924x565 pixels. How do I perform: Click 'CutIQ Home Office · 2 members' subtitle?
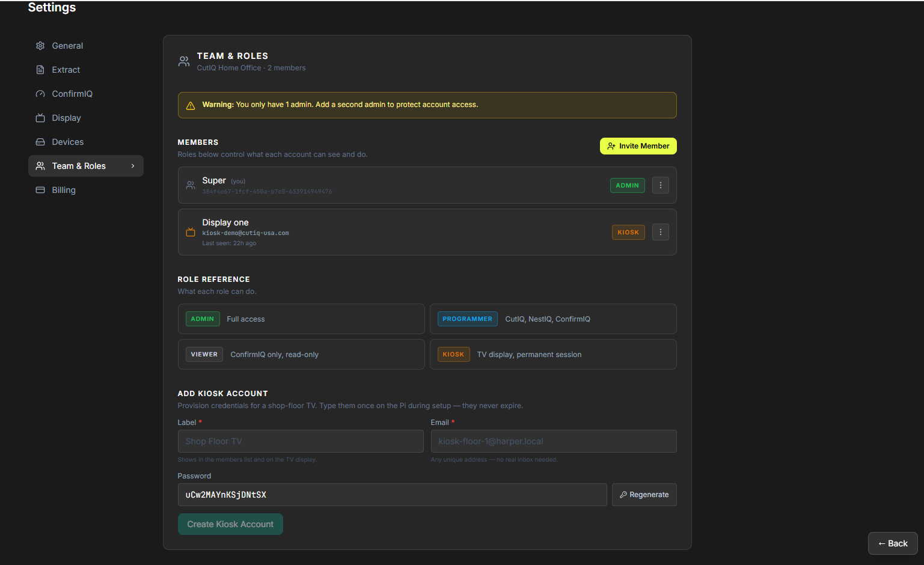click(x=251, y=68)
